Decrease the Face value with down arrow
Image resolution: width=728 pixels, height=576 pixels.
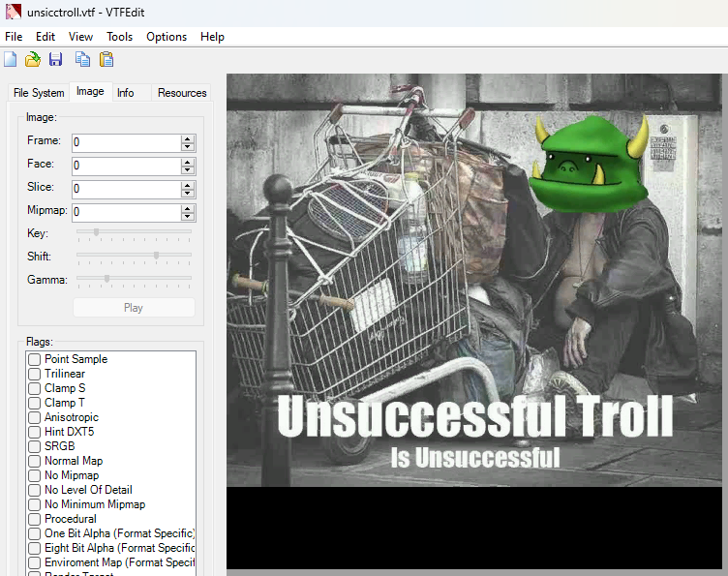188,169
